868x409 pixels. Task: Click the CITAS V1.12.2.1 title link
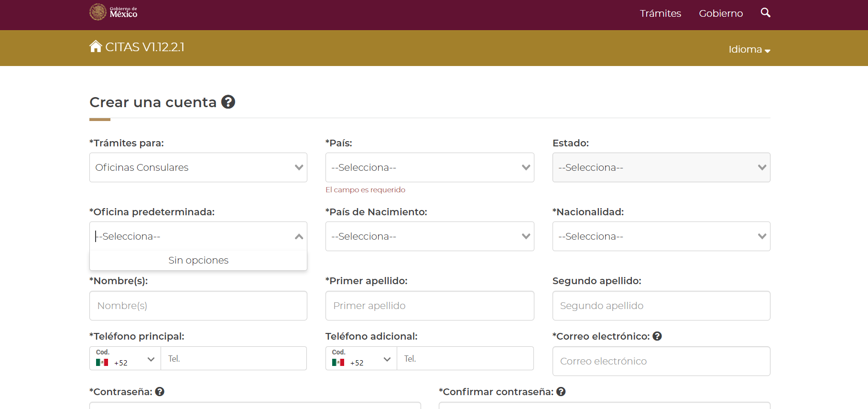[x=144, y=47]
